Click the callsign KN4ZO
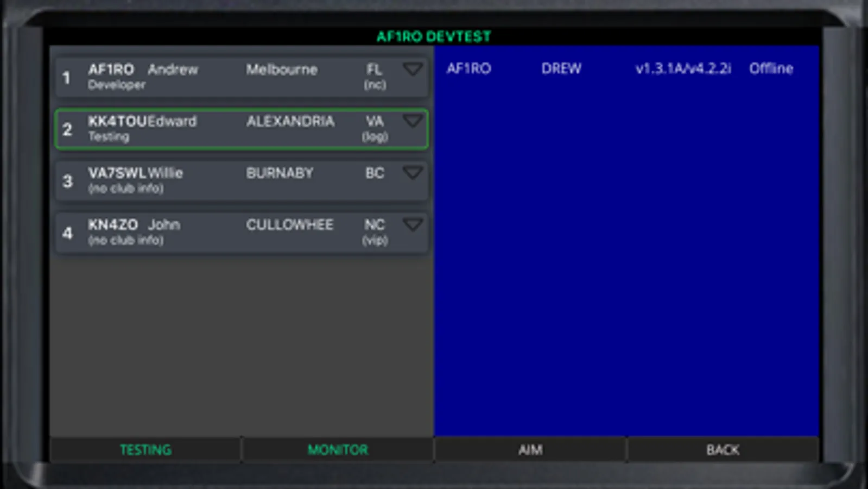The width and height of the screenshot is (868, 489). coord(113,224)
